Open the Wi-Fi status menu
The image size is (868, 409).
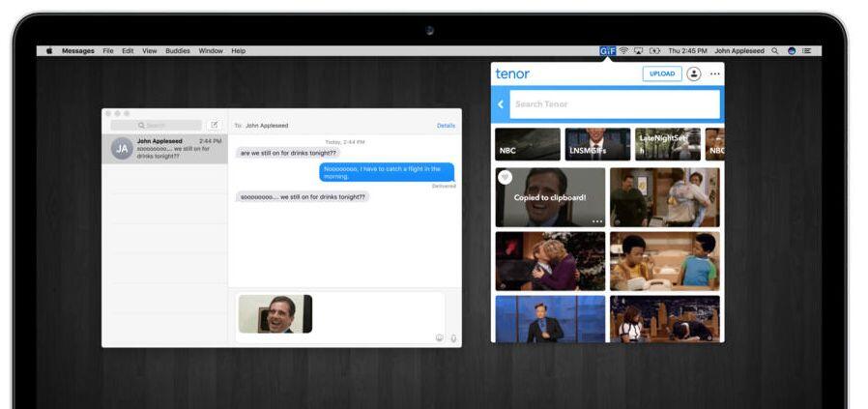(623, 50)
